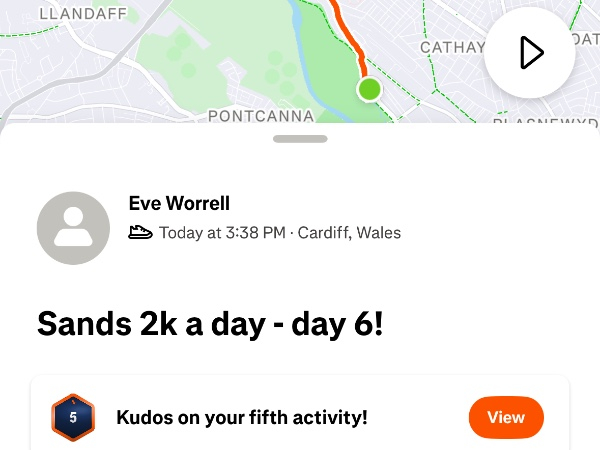
Task: Grab the gray sheet drag handle
Action: pyautogui.click(x=300, y=139)
